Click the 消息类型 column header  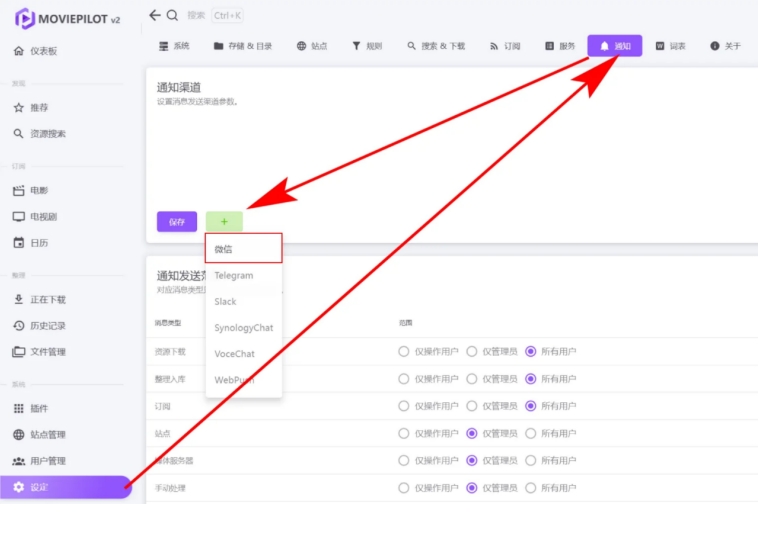pyautogui.click(x=168, y=323)
